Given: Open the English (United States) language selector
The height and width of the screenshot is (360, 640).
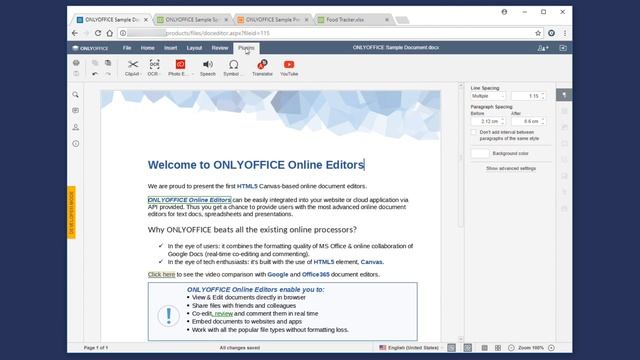Looking at the screenshot, I should [411, 348].
